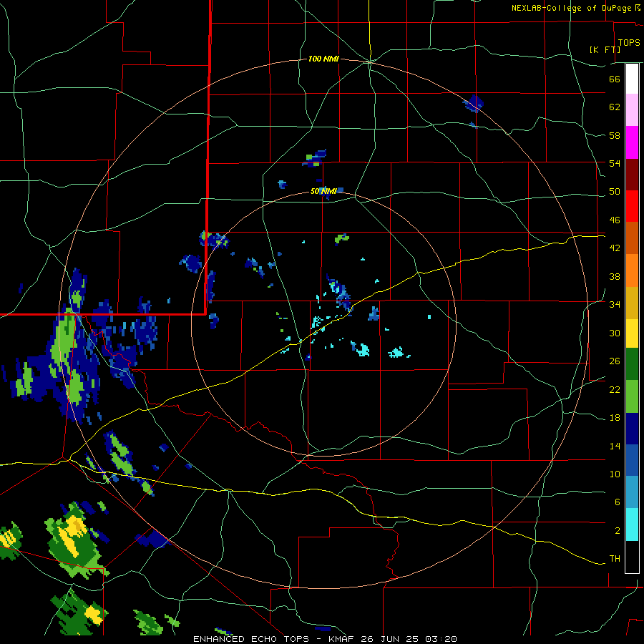Click the legend value 38

pyautogui.click(x=615, y=276)
